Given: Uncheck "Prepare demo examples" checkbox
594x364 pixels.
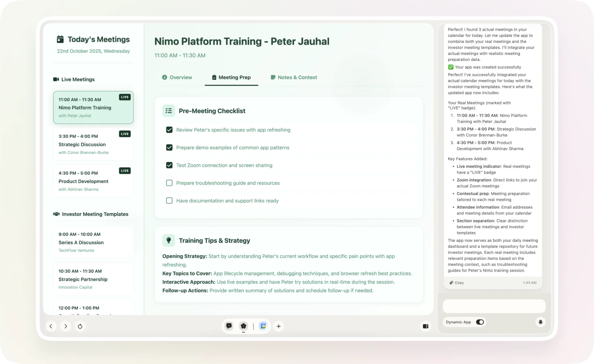Looking at the screenshot, I should [x=169, y=148].
